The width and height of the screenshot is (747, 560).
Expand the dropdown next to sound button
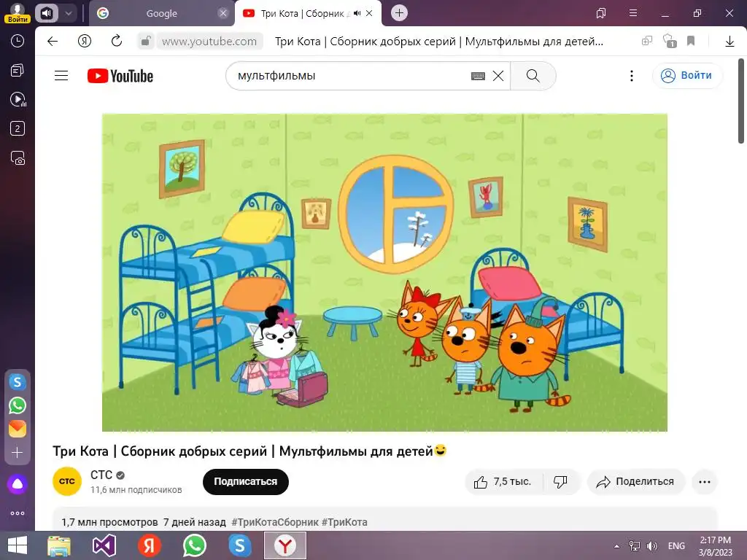click(x=68, y=13)
